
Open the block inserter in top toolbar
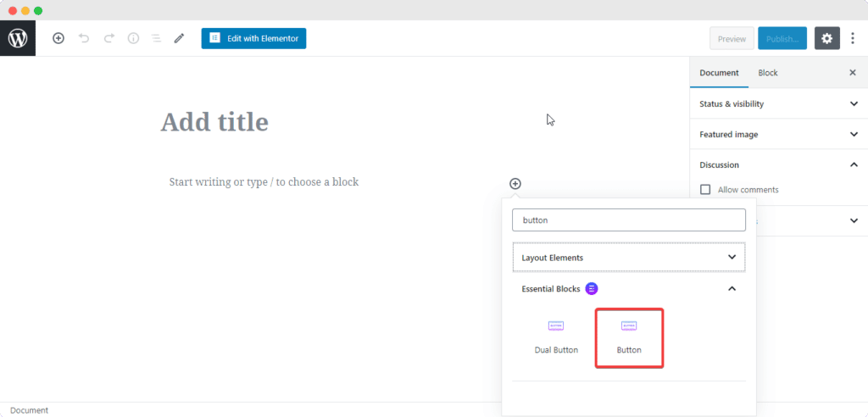click(58, 38)
